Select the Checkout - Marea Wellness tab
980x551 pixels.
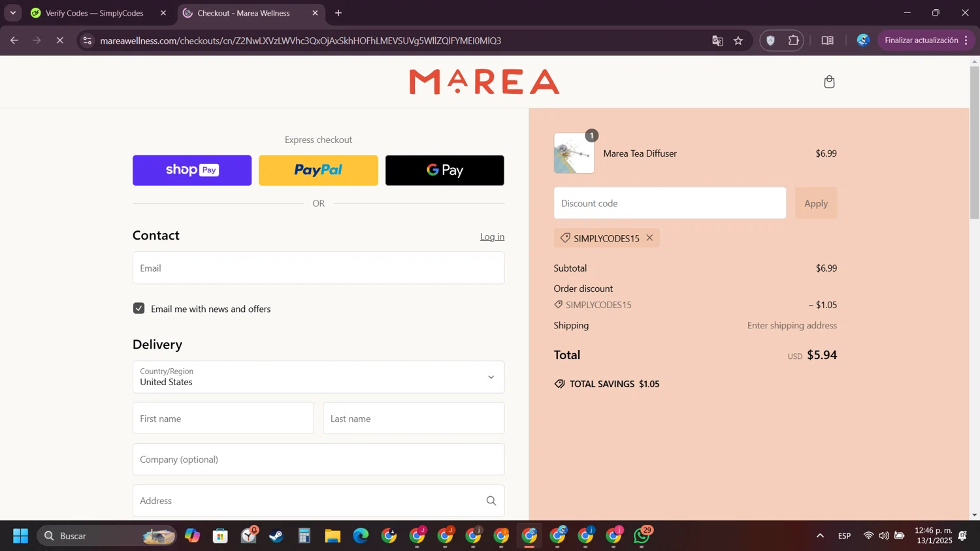click(243, 13)
